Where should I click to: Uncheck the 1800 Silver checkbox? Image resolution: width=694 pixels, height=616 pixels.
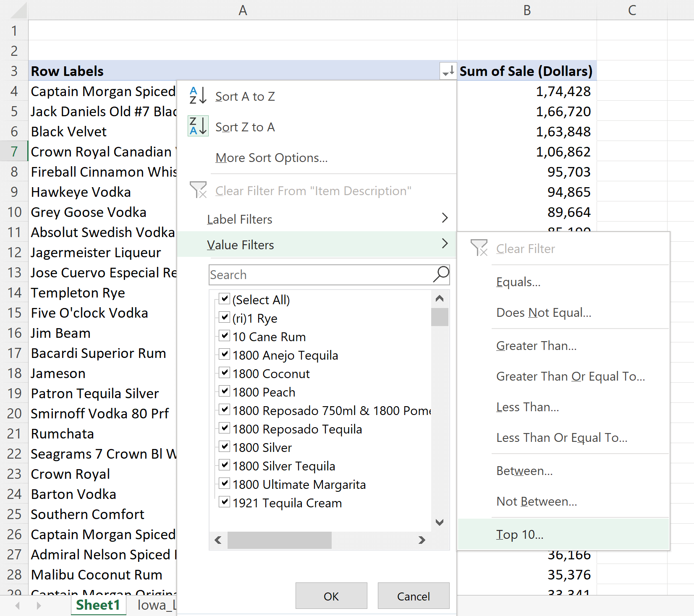[225, 446]
